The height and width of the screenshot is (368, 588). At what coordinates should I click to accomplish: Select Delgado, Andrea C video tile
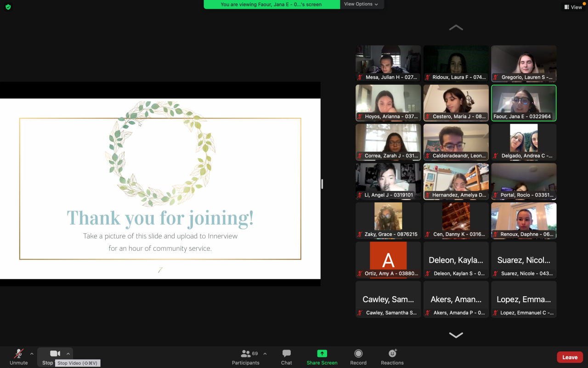pyautogui.click(x=524, y=142)
